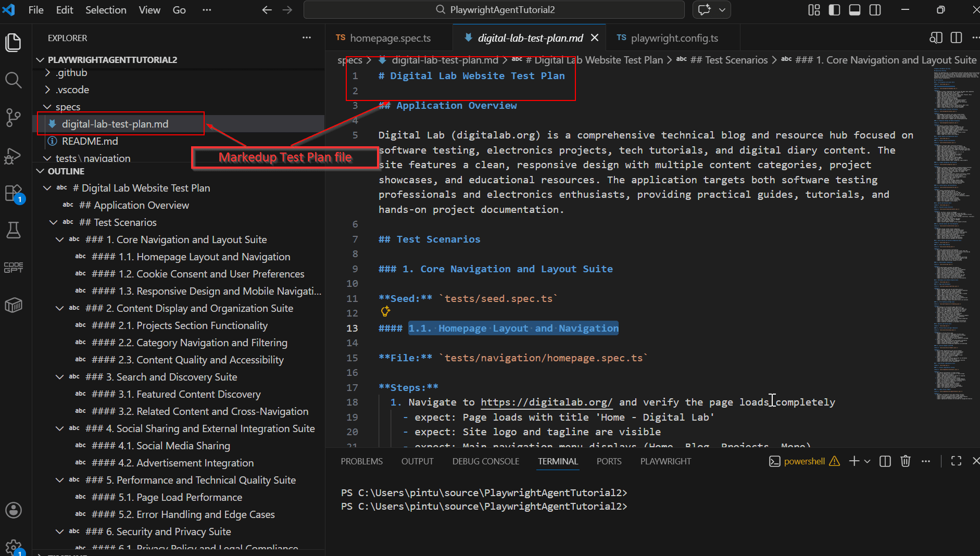
Task: Open the Testing flask view
Action: pyautogui.click(x=13, y=230)
